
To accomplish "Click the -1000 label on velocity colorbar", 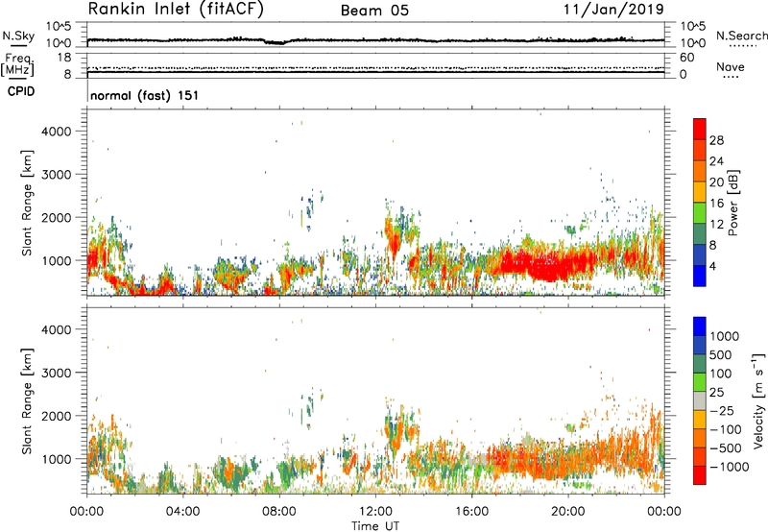I will 729,467.
